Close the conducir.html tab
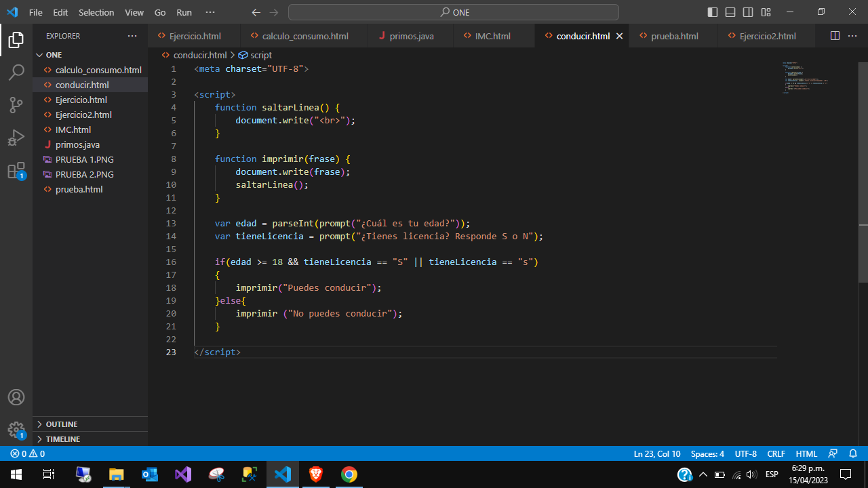 (x=619, y=36)
